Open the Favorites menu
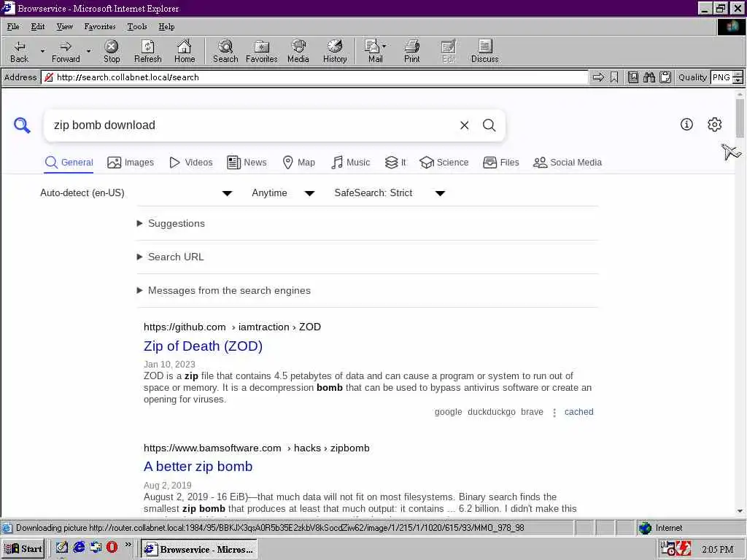The height and width of the screenshot is (560, 747). point(99,27)
